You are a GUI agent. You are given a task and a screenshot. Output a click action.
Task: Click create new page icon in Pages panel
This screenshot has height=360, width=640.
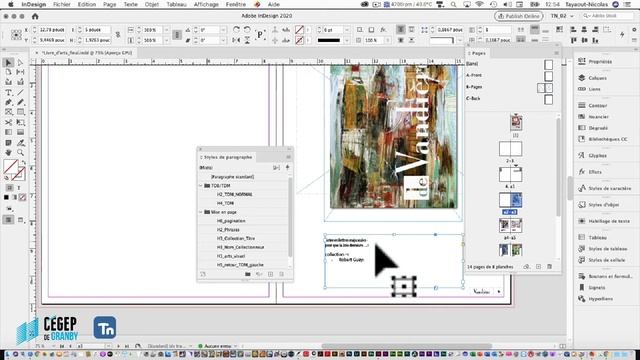[x=538, y=267]
